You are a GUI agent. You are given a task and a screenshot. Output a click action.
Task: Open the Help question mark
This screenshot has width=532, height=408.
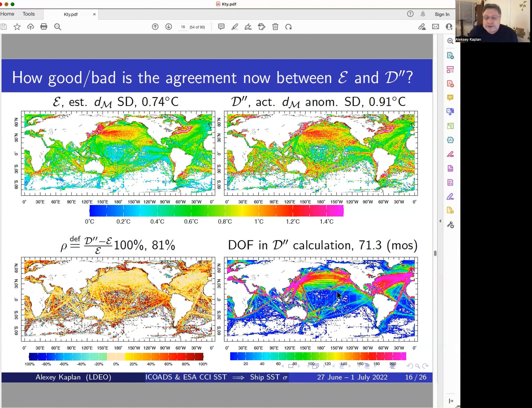click(410, 14)
